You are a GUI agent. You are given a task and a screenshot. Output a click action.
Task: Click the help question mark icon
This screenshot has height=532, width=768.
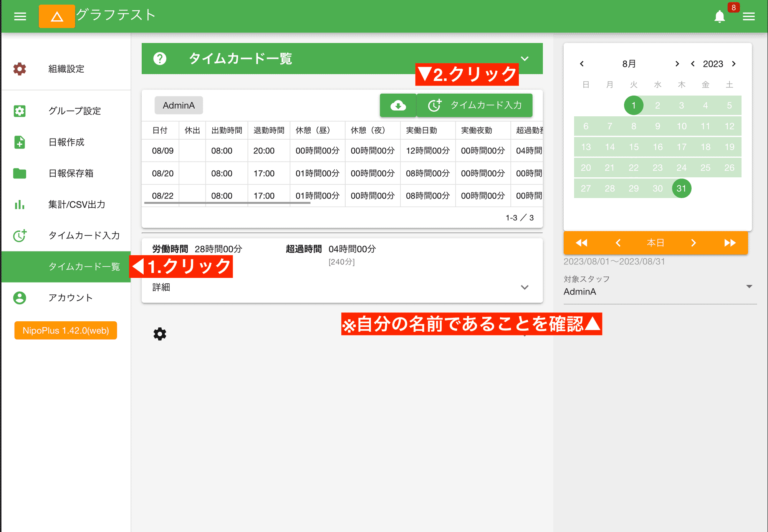point(160,58)
